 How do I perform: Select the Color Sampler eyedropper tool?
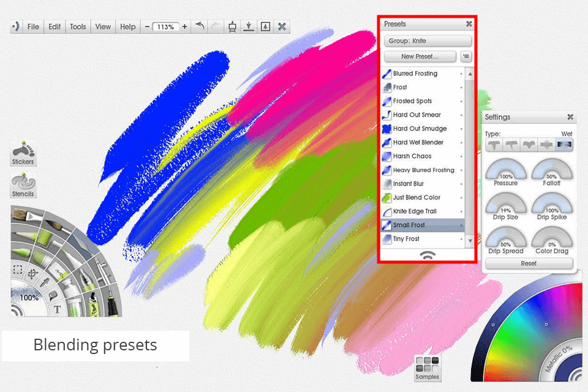pos(45,283)
